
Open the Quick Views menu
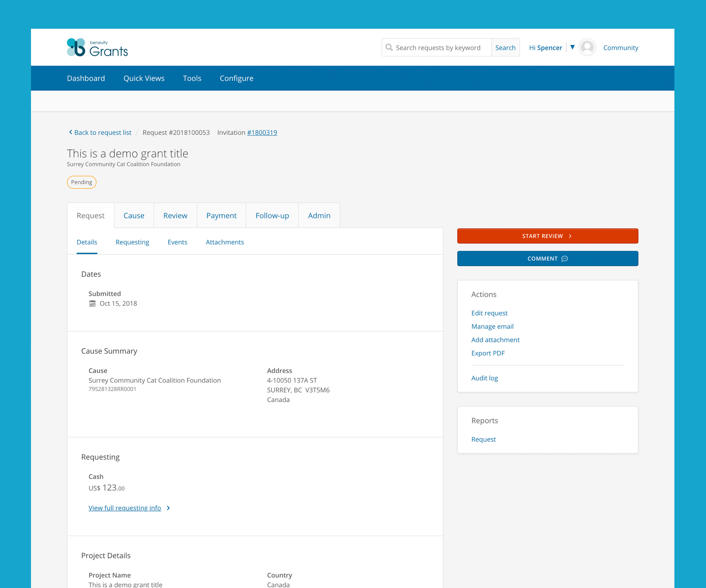tap(144, 78)
